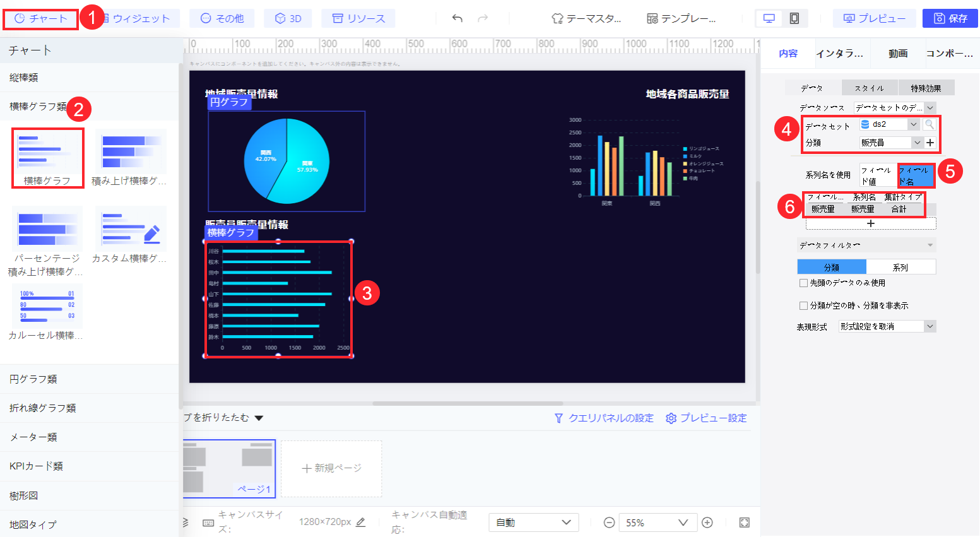980x537 pixels.
Task: Click the 保存 button
Action: (950, 18)
